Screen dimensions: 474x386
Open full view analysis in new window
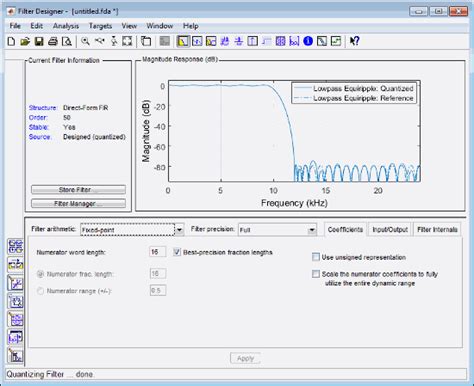pos(146,41)
